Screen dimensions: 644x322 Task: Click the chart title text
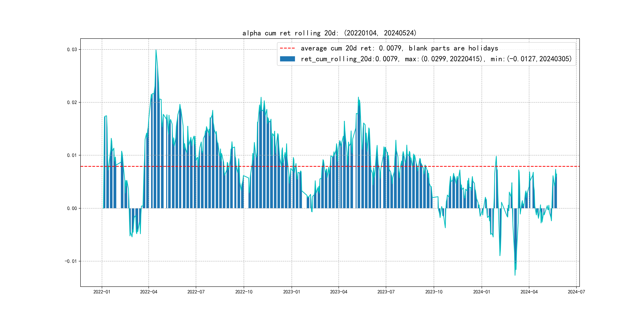pos(329,33)
